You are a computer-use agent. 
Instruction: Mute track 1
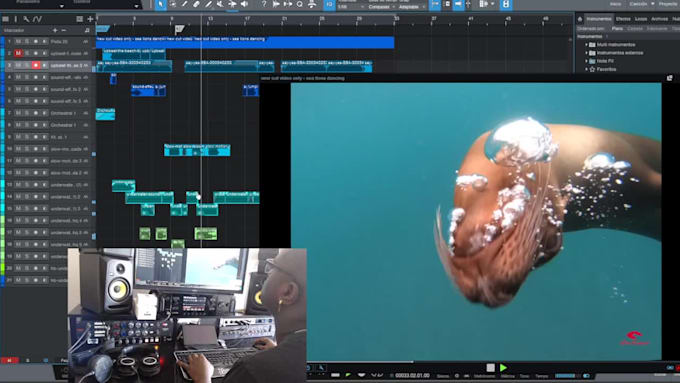pos(18,41)
